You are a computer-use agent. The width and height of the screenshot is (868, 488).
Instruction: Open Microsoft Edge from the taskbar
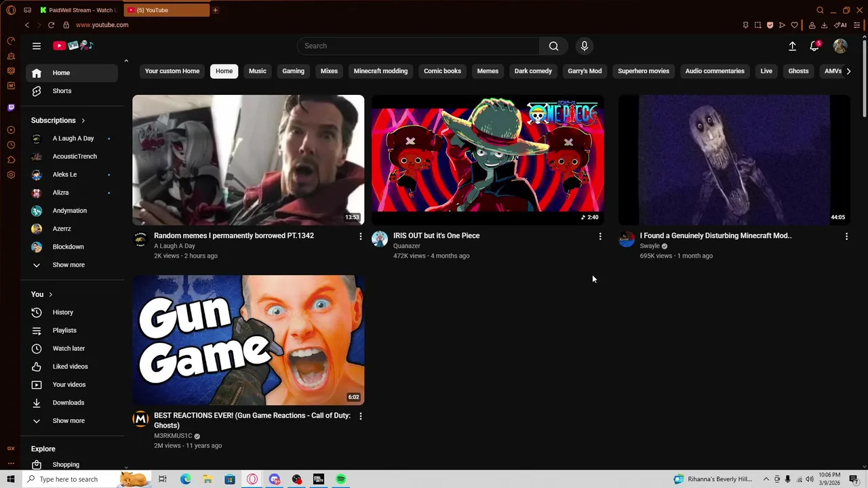185,479
